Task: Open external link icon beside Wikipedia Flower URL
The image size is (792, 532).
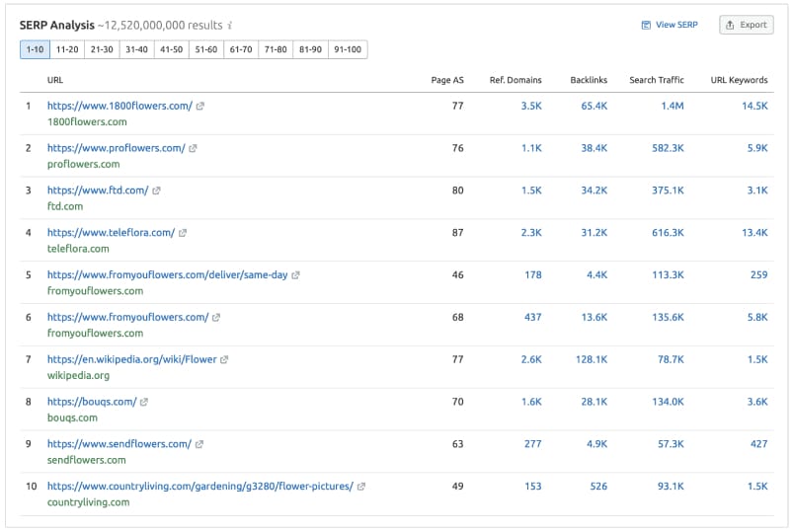Action: (x=224, y=360)
